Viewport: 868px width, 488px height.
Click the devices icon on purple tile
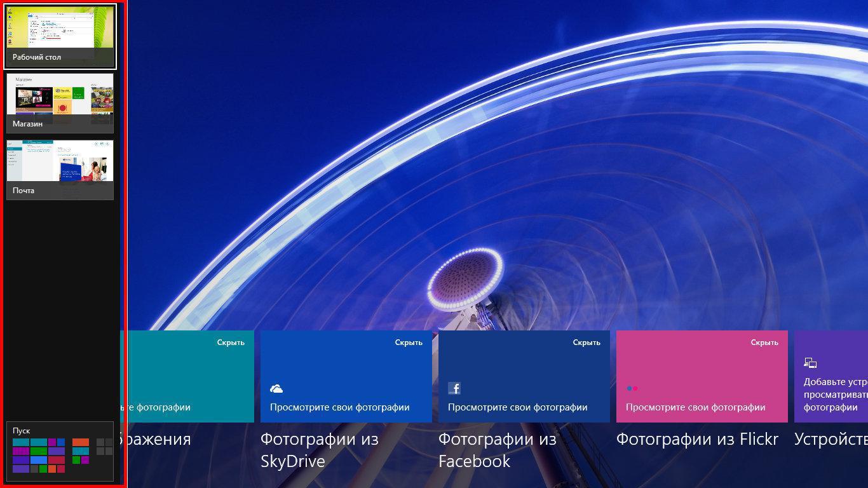coord(810,363)
